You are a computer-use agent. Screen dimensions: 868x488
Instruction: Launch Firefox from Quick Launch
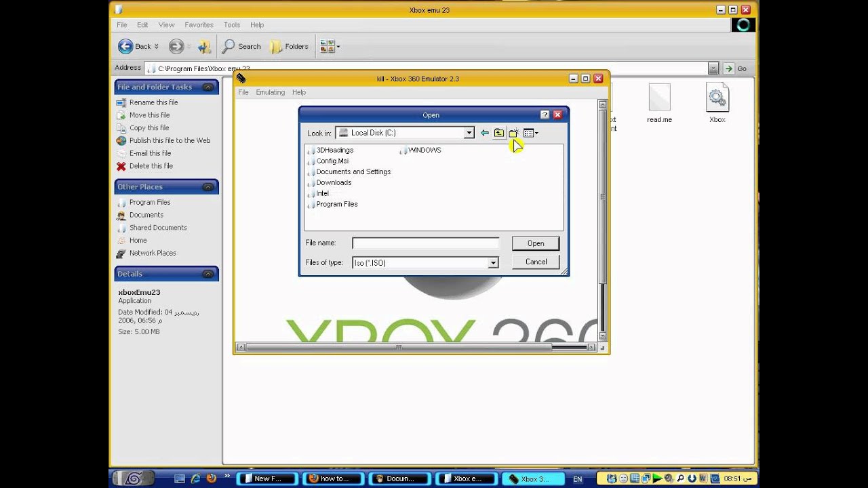point(211,479)
